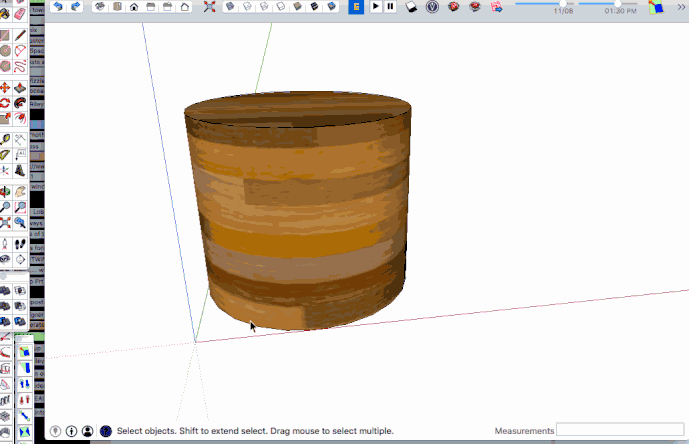Image resolution: width=689 pixels, height=444 pixels.
Task: Click the blue E extension button
Action: point(355,7)
